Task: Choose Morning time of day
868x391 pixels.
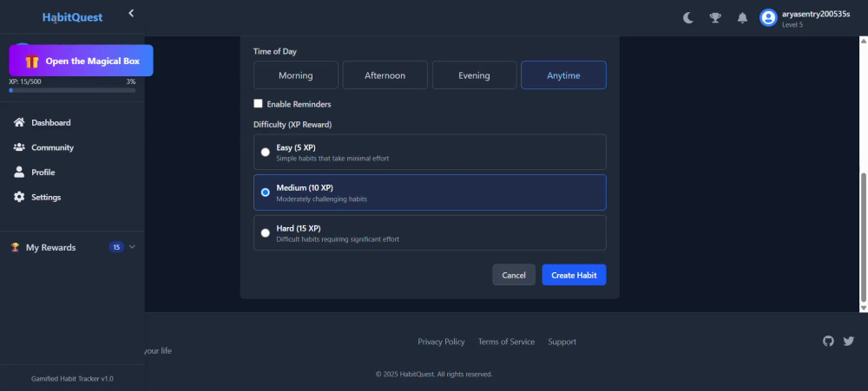Action: (296, 75)
